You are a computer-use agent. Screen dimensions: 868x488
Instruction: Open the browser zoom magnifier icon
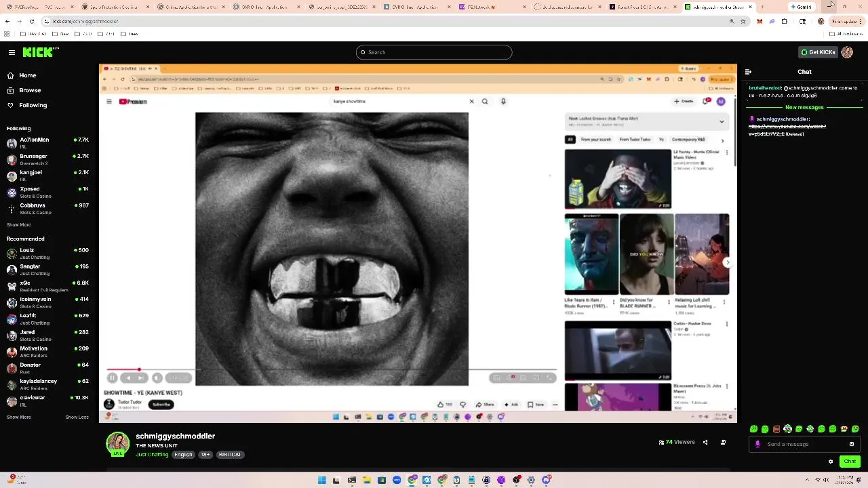click(732, 21)
